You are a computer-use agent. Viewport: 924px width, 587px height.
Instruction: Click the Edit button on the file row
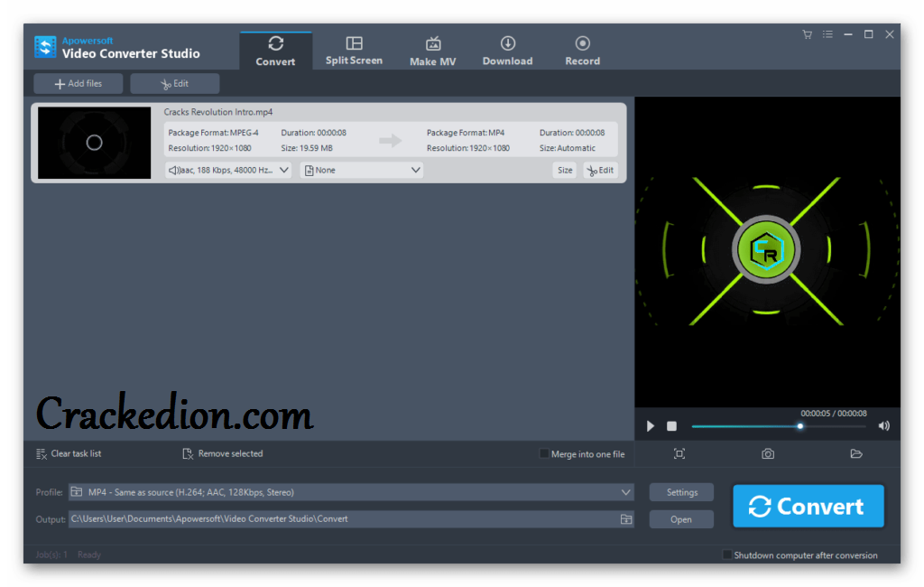[x=600, y=170]
